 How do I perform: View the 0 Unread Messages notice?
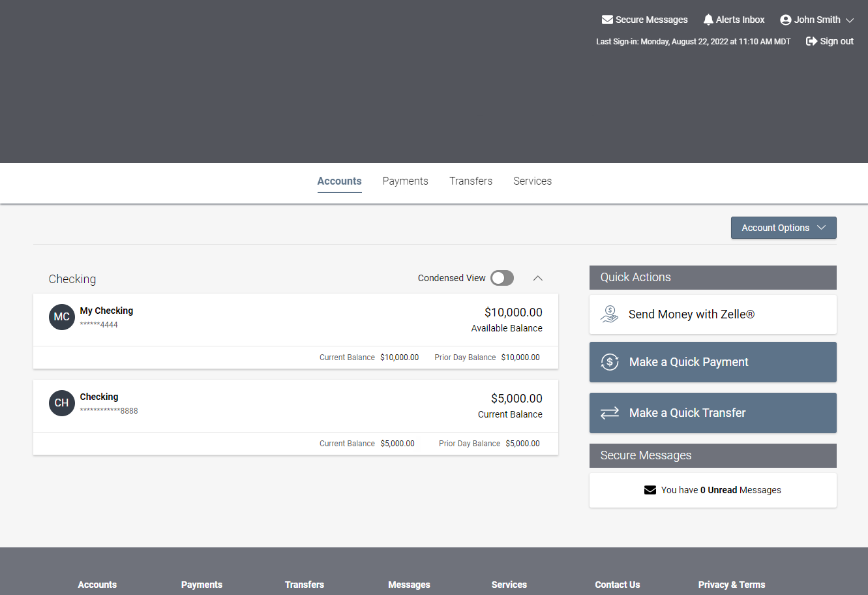pos(720,490)
